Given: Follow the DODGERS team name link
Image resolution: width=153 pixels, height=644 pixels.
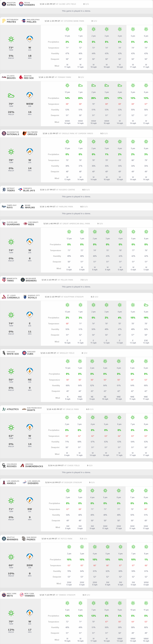Looking at the screenshot, I should 33,484.
